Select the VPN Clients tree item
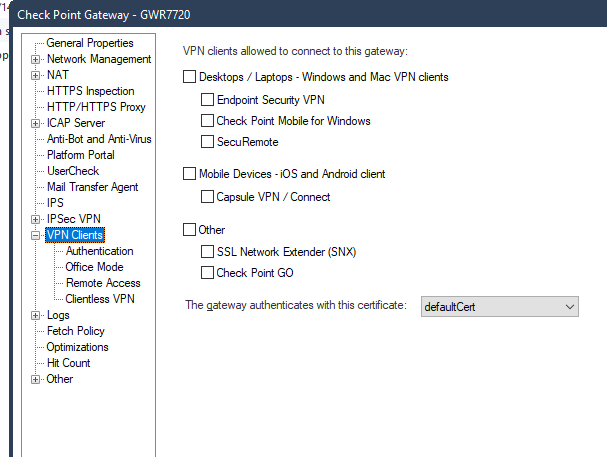 [75, 235]
